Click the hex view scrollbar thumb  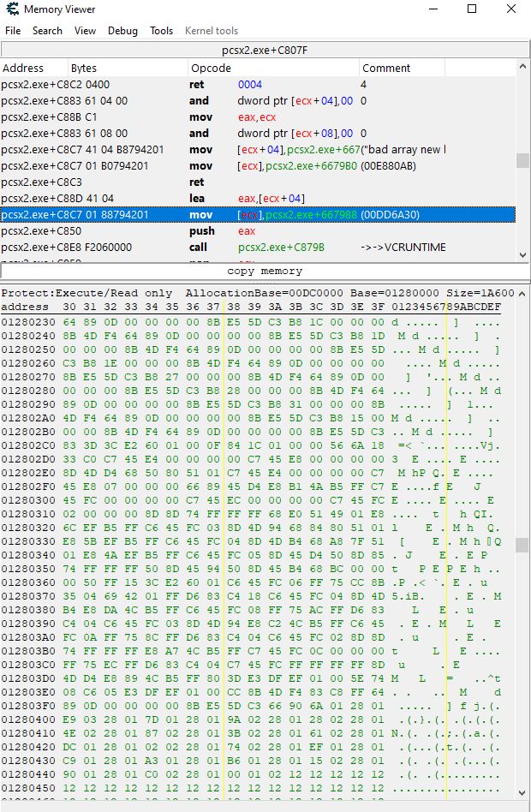[522, 545]
